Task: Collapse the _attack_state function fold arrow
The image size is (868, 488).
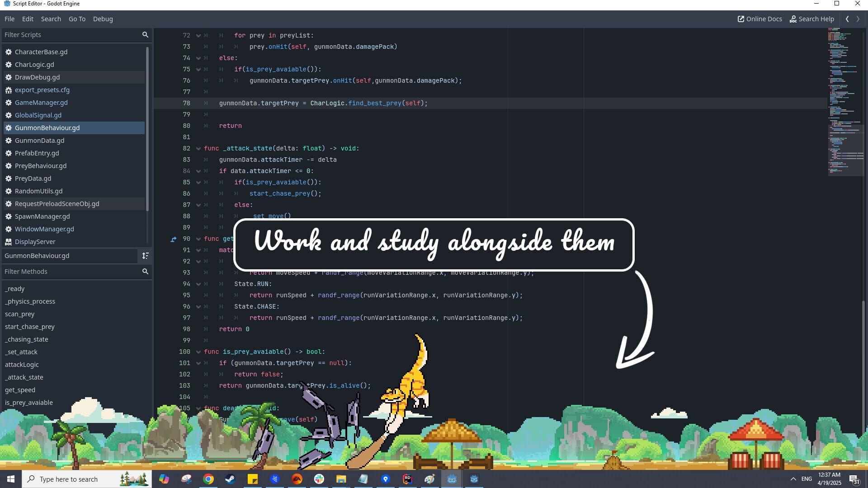Action: point(198,148)
